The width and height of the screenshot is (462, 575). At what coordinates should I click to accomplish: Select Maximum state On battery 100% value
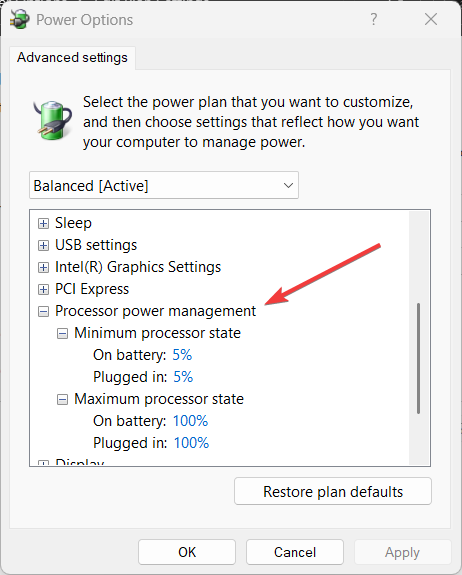190,421
